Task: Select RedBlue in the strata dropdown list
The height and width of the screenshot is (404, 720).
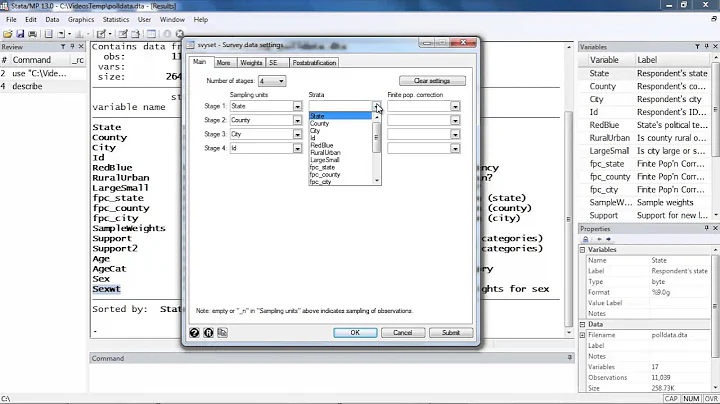Action: pyautogui.click(x=340, y=145)
